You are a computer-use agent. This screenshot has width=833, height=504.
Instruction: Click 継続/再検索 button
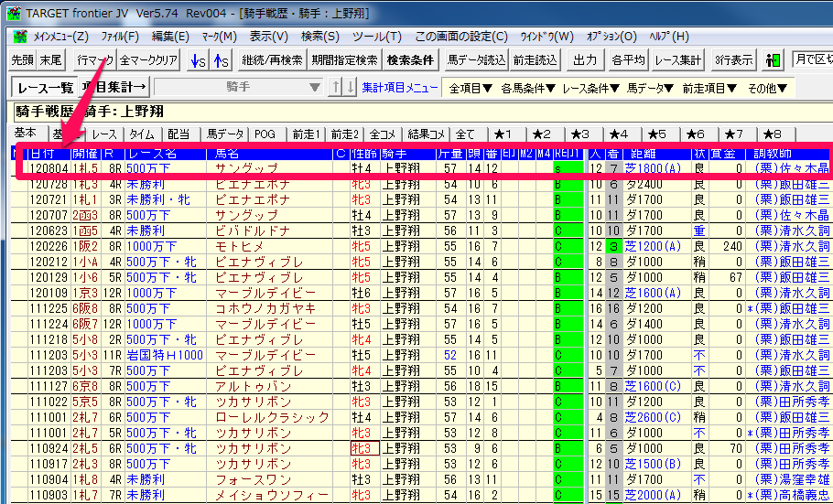(272, 60)
